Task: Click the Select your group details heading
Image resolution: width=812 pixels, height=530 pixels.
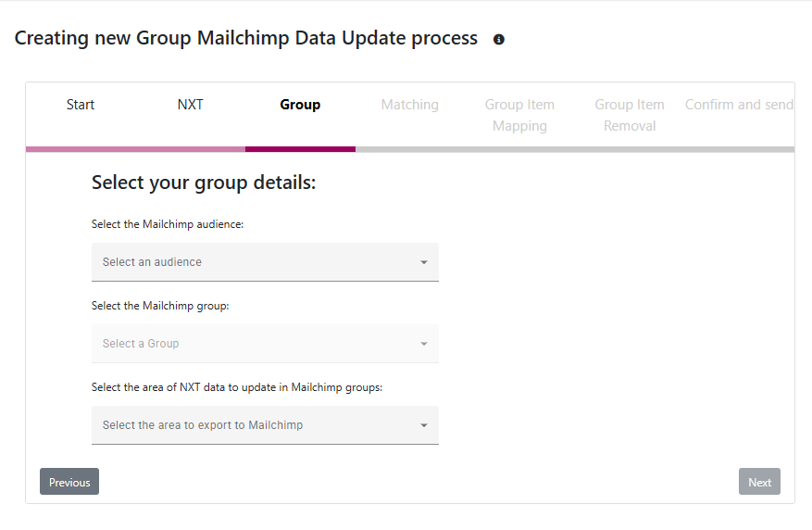Action: coord(204,183)
